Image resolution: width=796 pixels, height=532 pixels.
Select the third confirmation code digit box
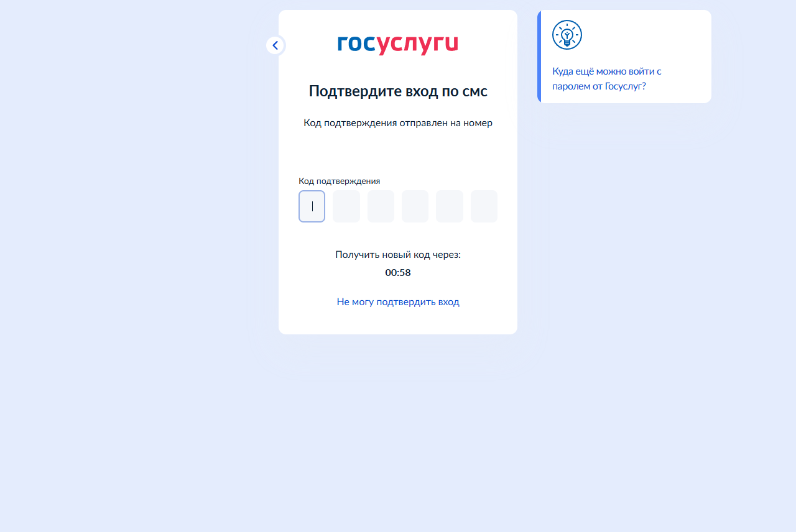tap(381, 206)
